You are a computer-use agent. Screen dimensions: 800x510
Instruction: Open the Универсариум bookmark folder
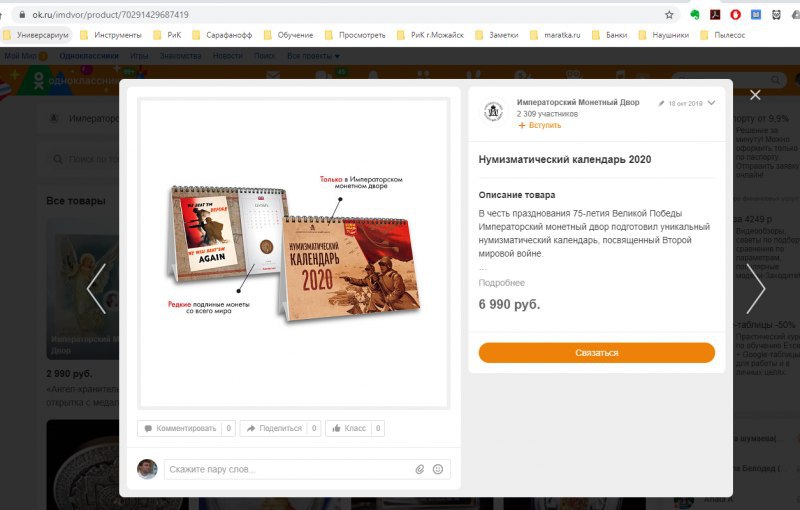pyautogui.click(x=36, y=35)
